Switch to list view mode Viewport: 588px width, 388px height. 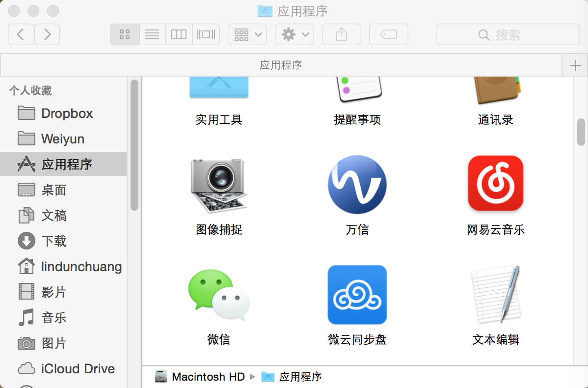coord(152,34)
